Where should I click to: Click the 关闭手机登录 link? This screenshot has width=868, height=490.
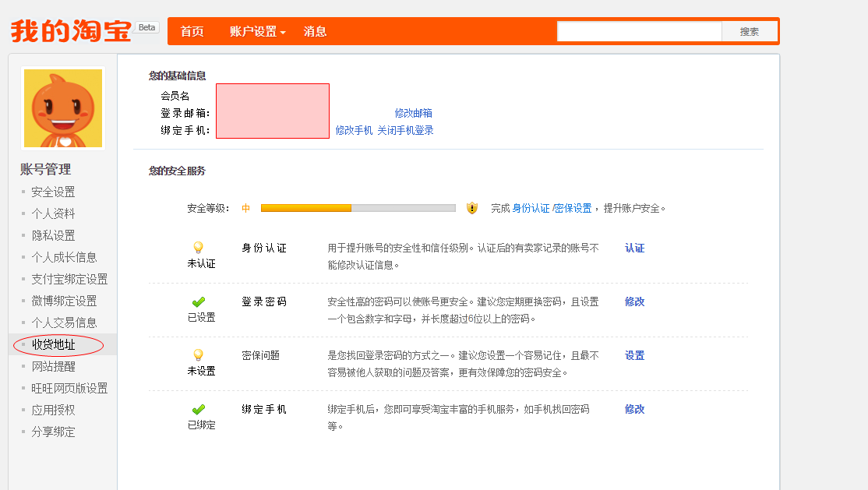pos(405,130)
